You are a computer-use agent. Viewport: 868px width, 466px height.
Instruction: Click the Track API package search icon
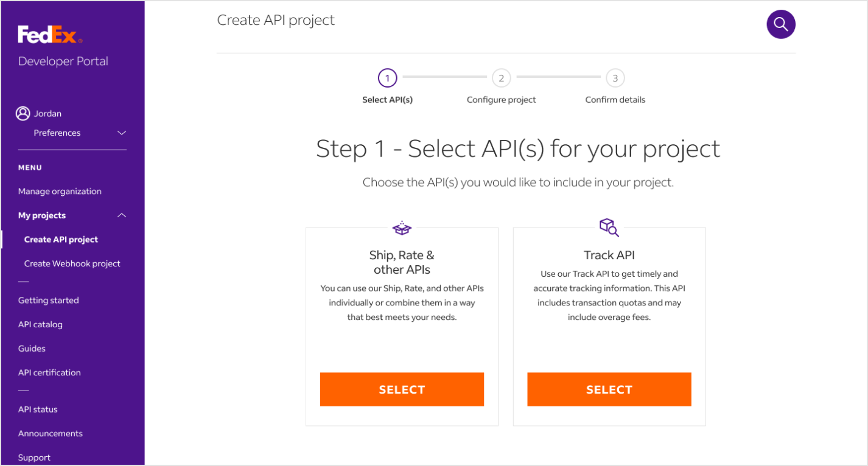[609, 228]
